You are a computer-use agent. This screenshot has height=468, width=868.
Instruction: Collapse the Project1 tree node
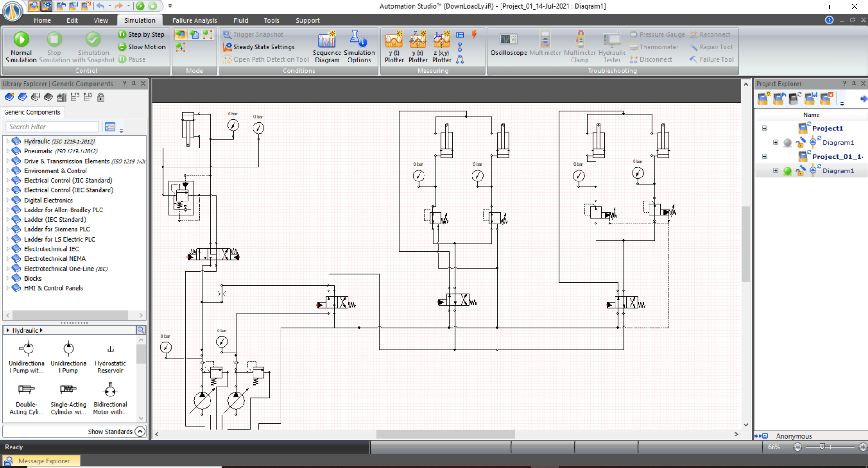tap(764, 128)
